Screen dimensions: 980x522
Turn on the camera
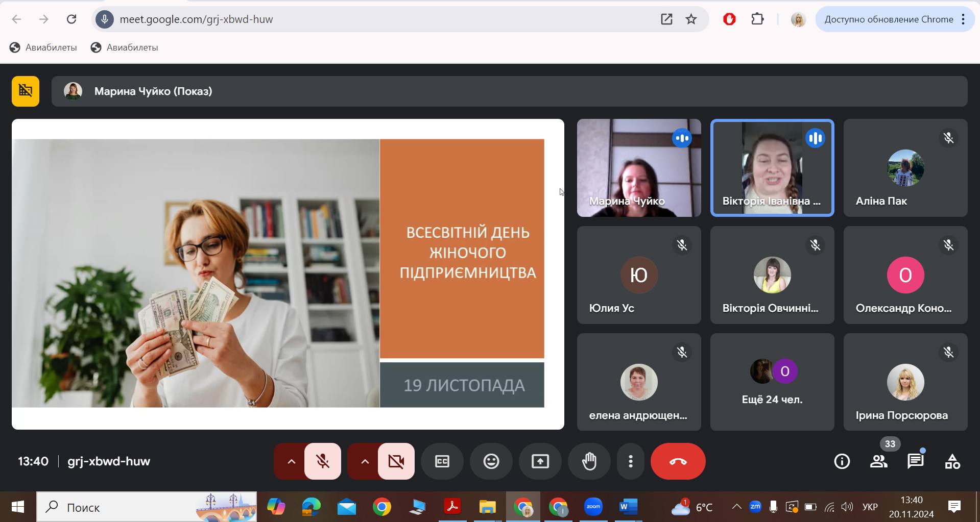click(x=396, y=461)
